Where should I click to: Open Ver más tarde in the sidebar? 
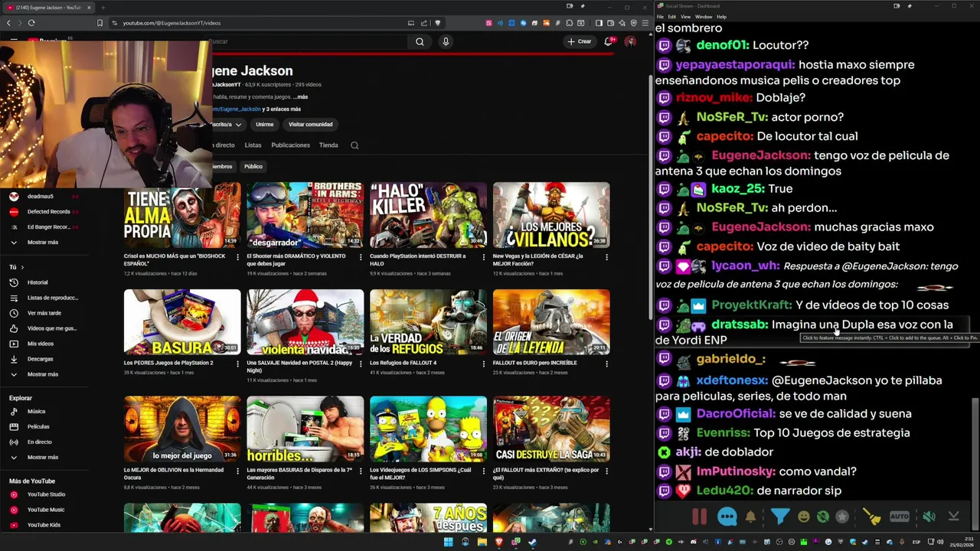pyautogui.click(x=44, y=313)
